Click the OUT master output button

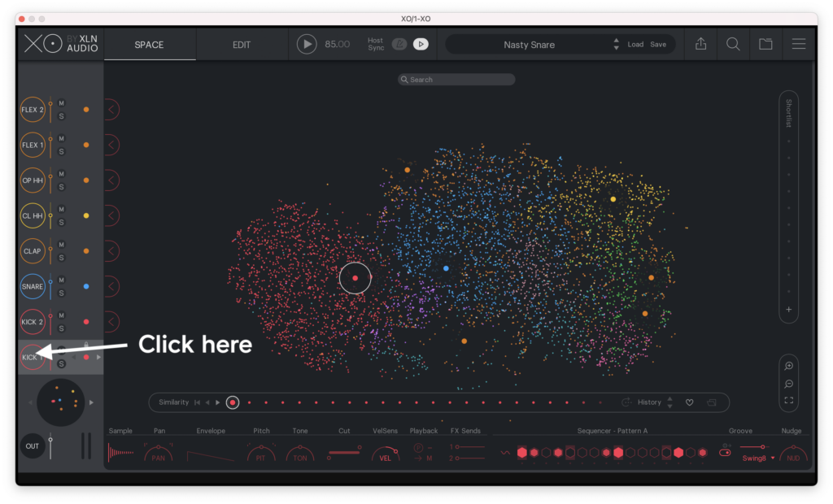point(33,446)
